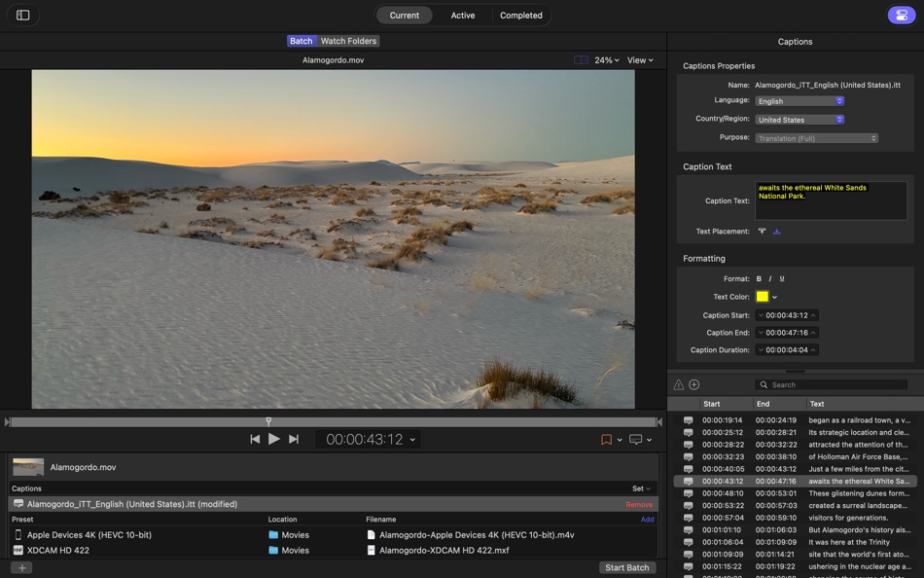924x578 pixels.
Task: Select caption 'Its strategic location and cle...'
Action: 795,433
